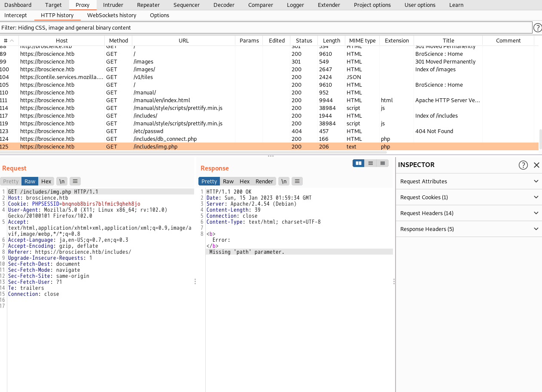Screen dimensions: 542x392
Task: Select the /includes/ Index of /includes row
Action: 269,115
